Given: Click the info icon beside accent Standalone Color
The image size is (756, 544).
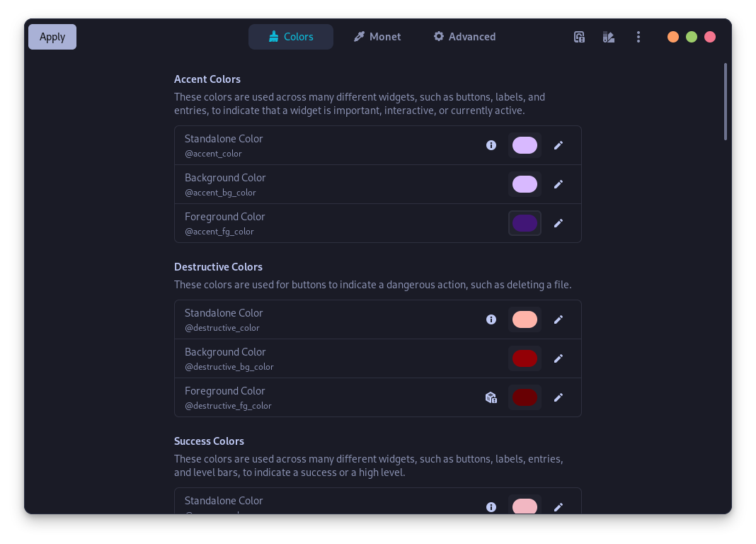Looking at the screenshot, I should [x=491, y=144].
